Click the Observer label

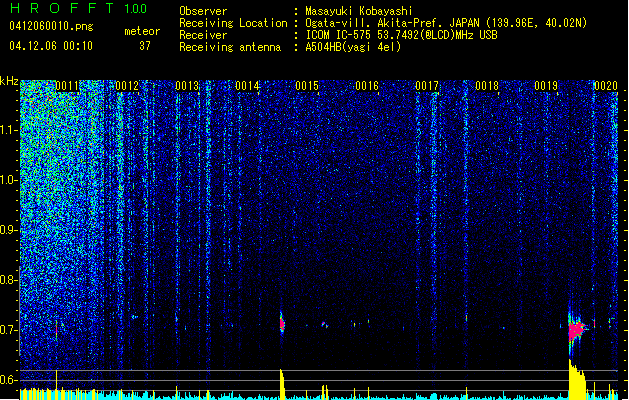203,11
